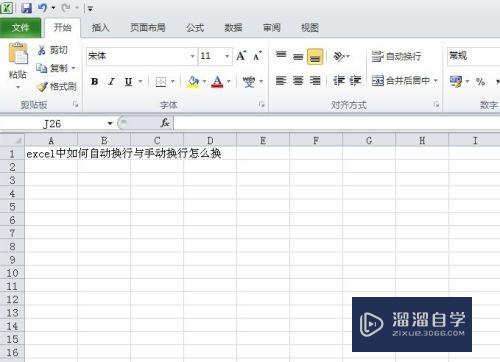Click the Paste clipboard icon
The image size is (500, 362).
[18, 54]
